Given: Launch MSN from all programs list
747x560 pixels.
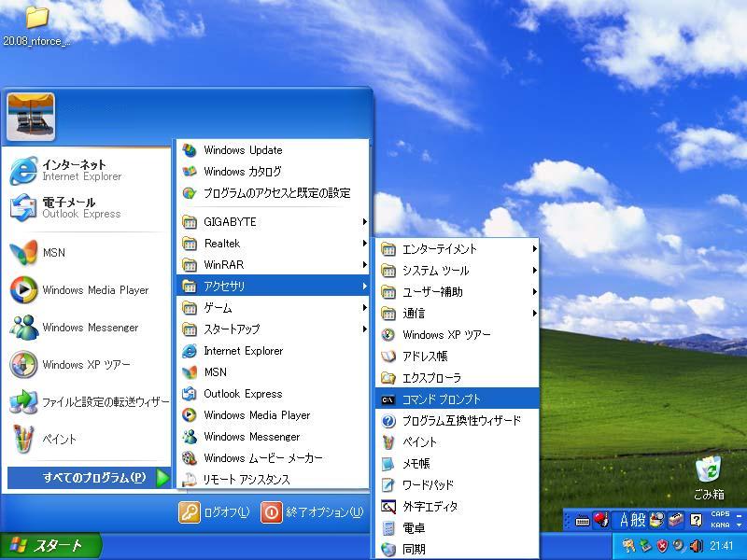Looking at the screenshot, I should tap(273, 372).
